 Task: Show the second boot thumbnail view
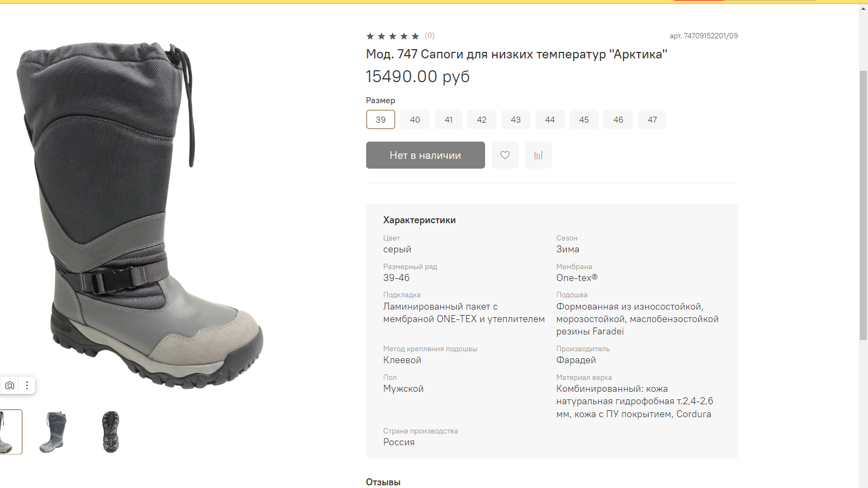click(54, 432)
